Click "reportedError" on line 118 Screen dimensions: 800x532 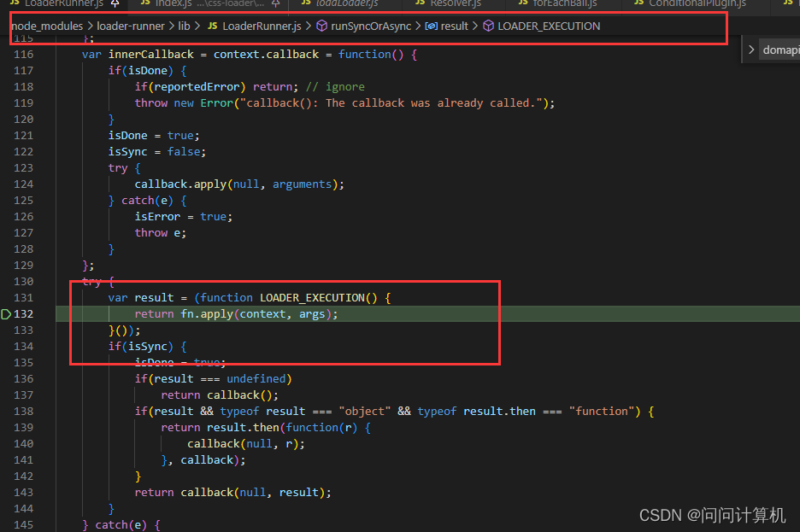(x=197, y=86)
